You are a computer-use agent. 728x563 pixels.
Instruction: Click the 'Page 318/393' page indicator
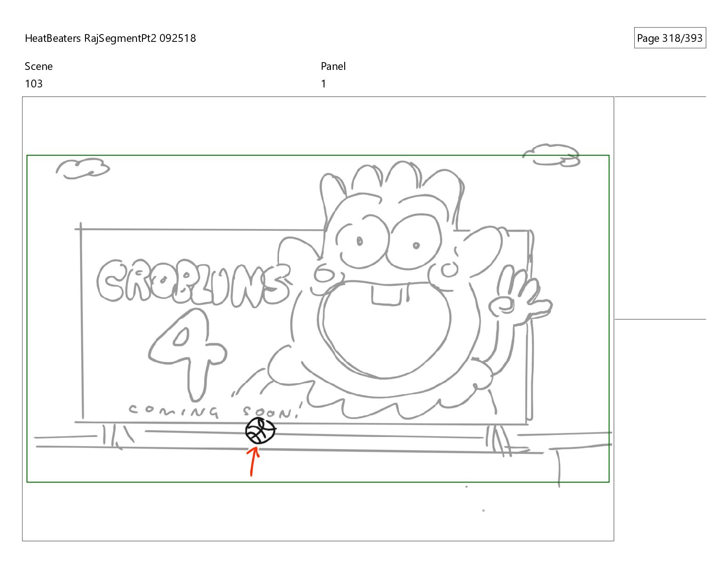pyautogui.click(x=670, y=38)
